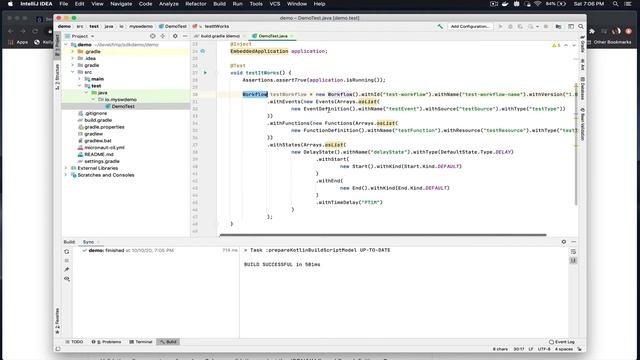This screenshot has width=640, height=360.
Task: Go to previous highlighted problem arrow
Action: 566,45
